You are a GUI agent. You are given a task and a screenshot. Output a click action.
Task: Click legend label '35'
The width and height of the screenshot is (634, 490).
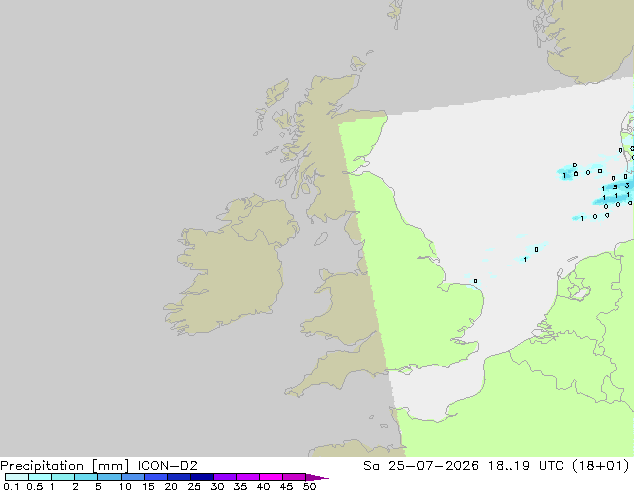[240, 486]
